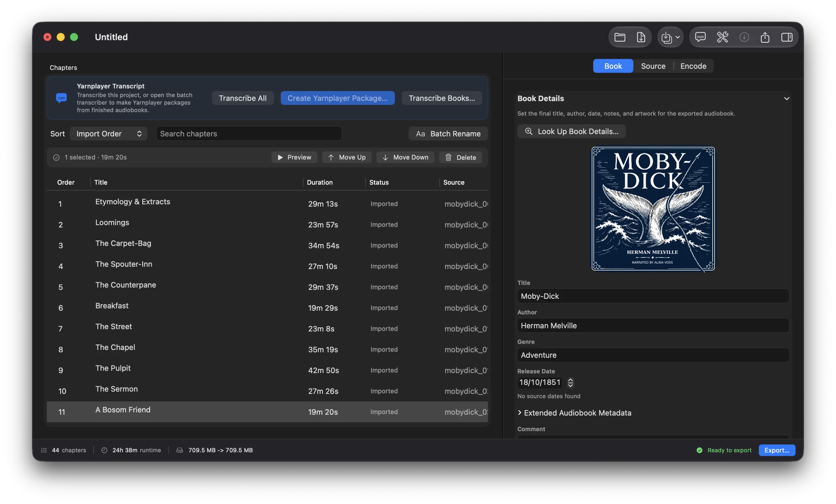Click the Batch Rename button
Image resolution: width=836 pixels, height=504 pixels.
point(448,133)
